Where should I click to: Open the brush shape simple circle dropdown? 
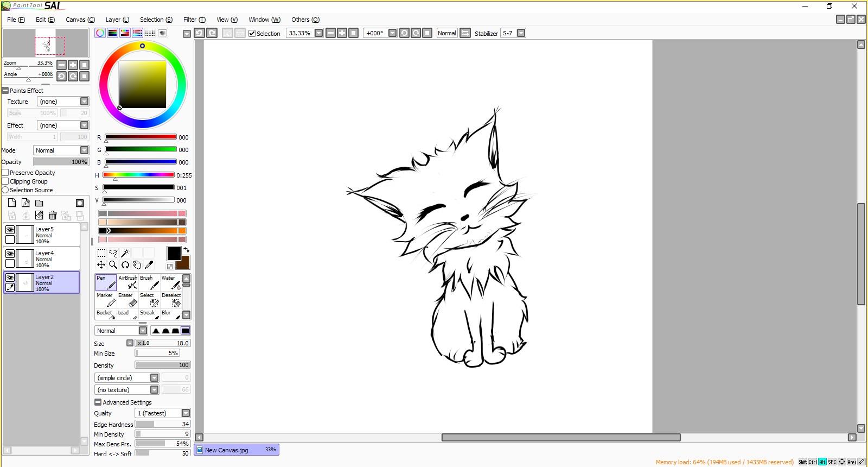(154, 378)
